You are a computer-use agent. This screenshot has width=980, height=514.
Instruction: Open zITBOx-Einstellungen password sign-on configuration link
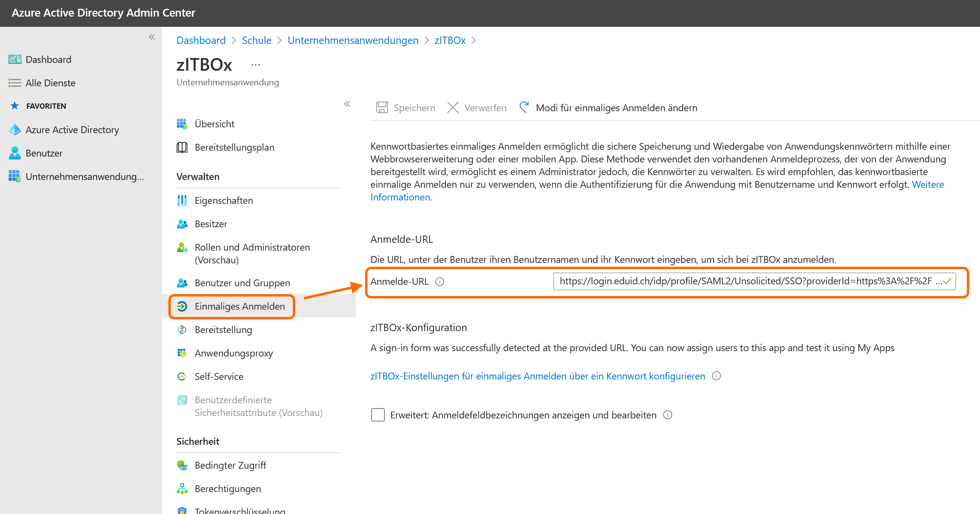[537, 376]
